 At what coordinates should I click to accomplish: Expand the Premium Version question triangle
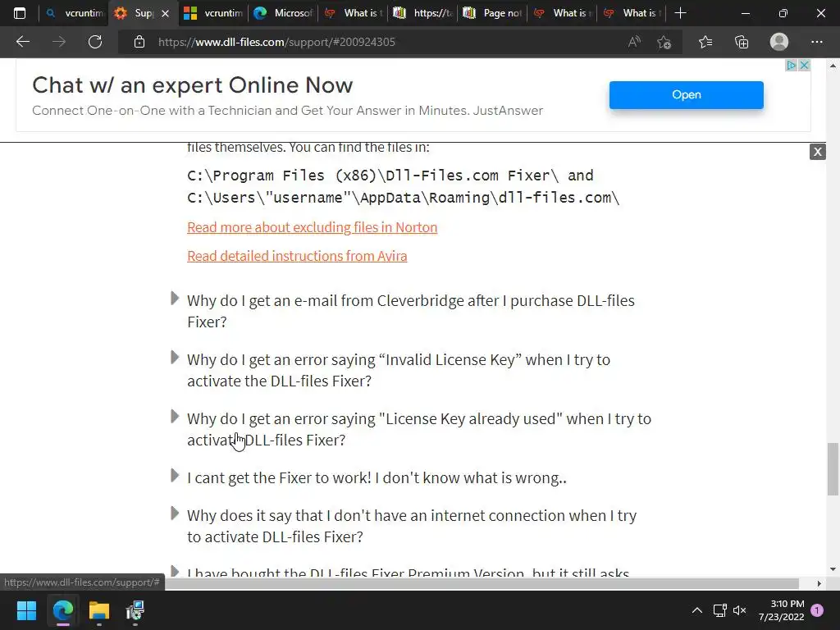tap(174, 571)
